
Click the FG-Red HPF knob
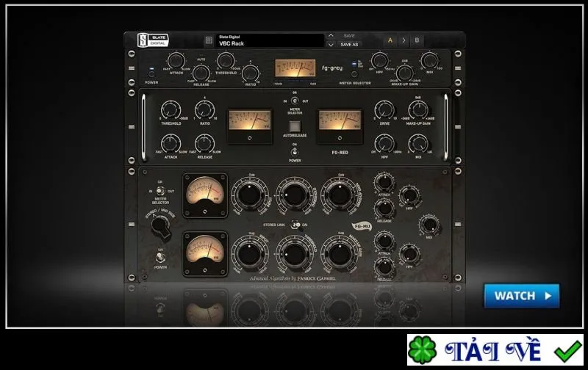384,144
